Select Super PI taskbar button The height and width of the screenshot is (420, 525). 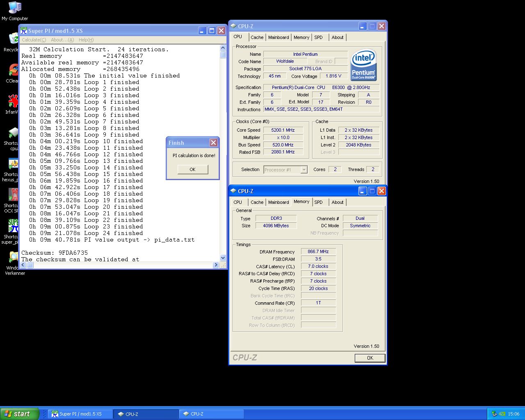(x=80, y=414)
